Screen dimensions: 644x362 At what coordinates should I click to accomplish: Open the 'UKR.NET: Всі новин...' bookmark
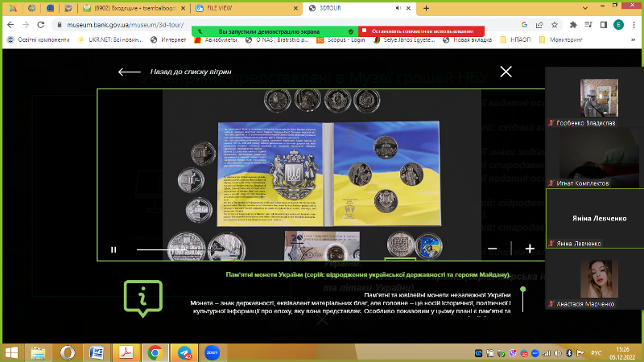coord(110,39)
